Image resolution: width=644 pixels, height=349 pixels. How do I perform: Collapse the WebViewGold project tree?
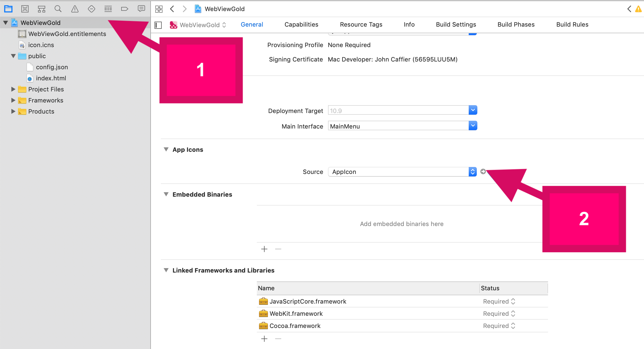tap(6, 23)
